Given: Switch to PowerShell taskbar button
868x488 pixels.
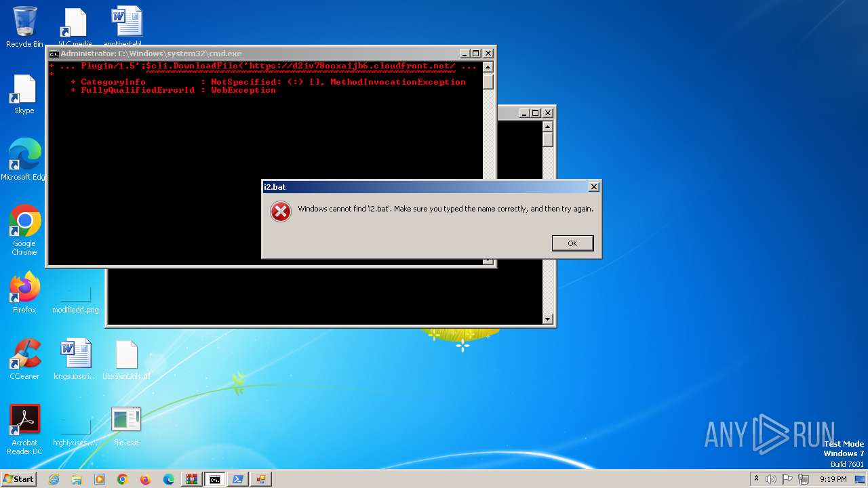Looking at the screenshot, I should click(237, 479).
